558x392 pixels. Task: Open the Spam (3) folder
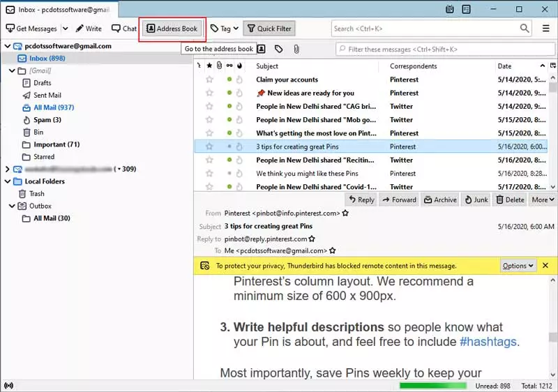click(x=47, y=120)
